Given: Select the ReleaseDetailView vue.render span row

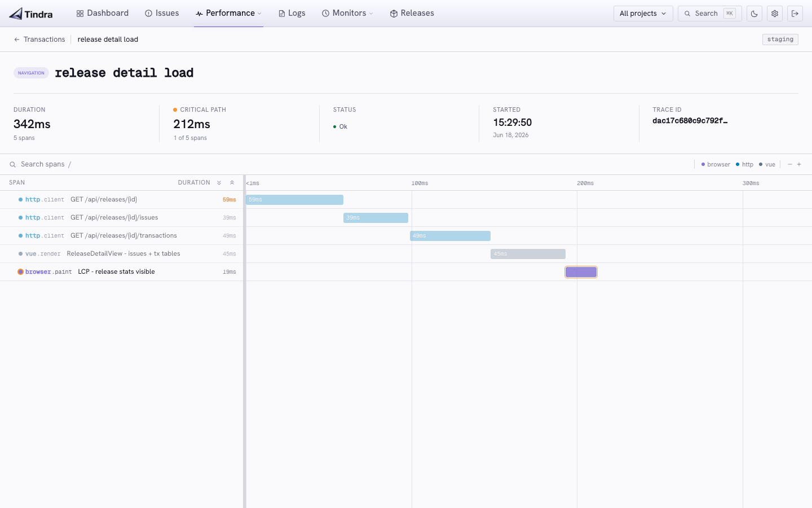Looking at the screenshot, I should pos(121,254).
